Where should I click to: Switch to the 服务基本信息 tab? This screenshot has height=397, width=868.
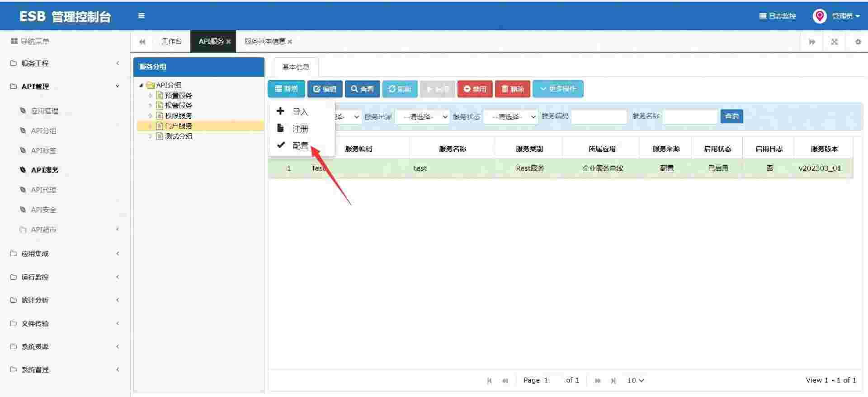pyautogui.click(x=265, y=42)
